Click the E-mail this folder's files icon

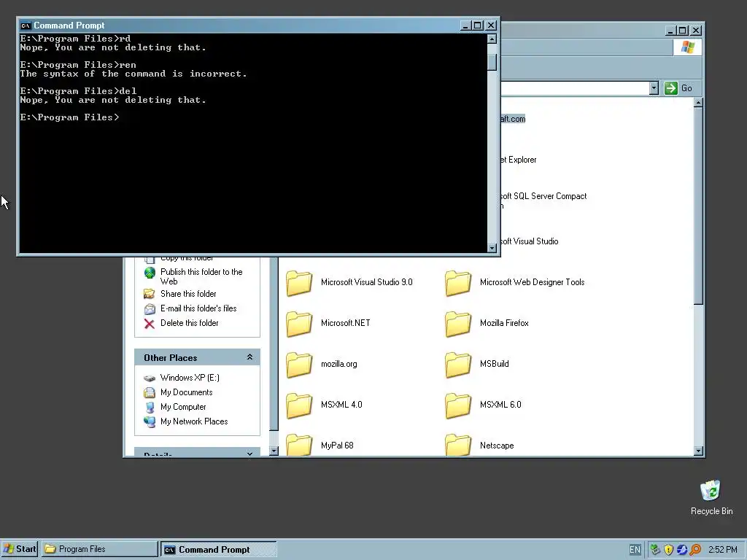pyautogui.click(x=150, y=309)
